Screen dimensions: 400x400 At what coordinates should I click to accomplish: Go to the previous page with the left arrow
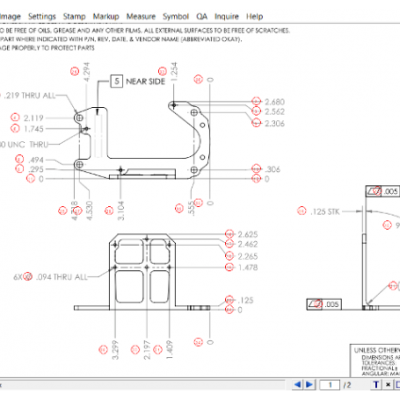point(298,385)
